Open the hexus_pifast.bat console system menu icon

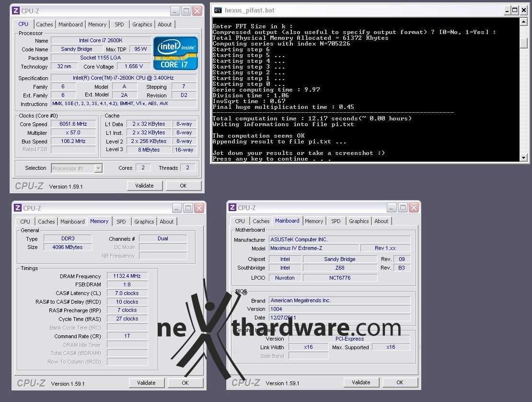pos(218,10)
